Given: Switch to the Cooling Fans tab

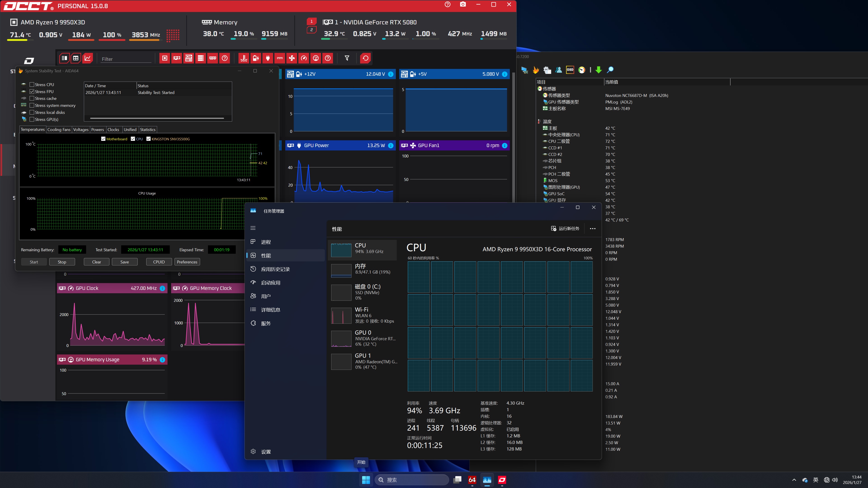Looking at the screenshot, I should coord(59,130).
